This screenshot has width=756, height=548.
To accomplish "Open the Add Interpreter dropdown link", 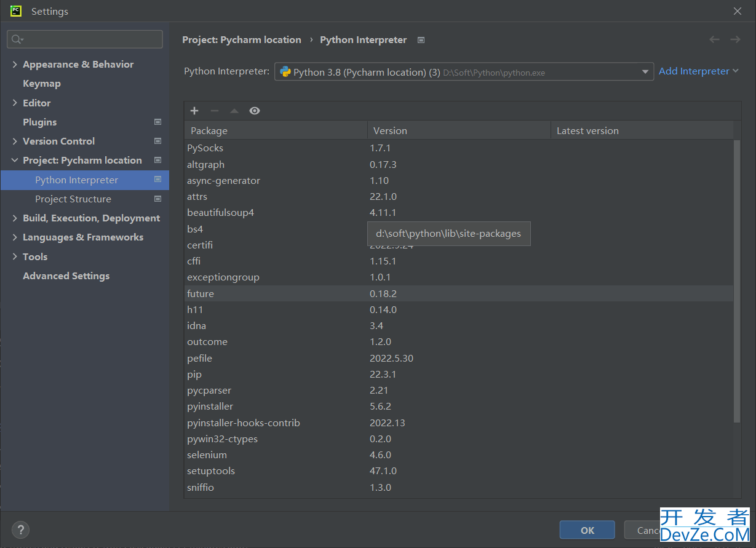I will [699, 71].
